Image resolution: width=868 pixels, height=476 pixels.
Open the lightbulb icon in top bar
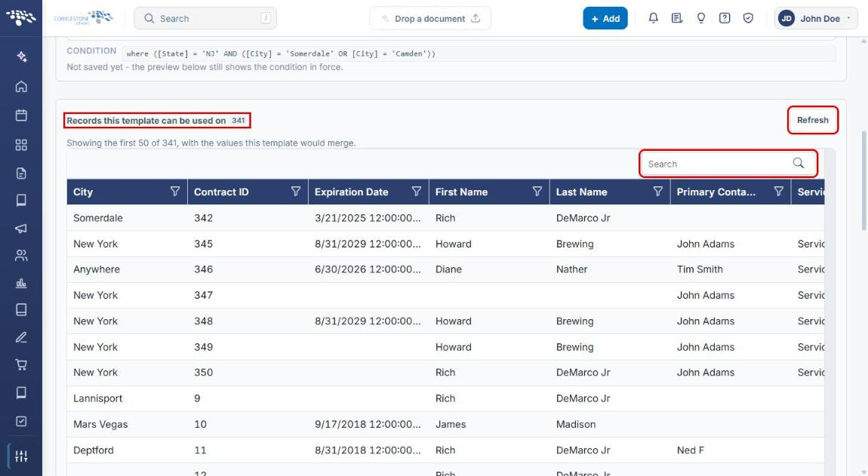coord(701,18)
